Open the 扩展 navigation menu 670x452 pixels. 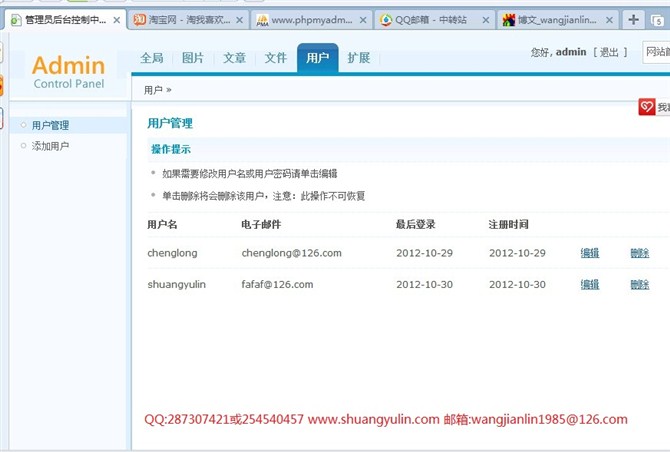click(358, 58)
